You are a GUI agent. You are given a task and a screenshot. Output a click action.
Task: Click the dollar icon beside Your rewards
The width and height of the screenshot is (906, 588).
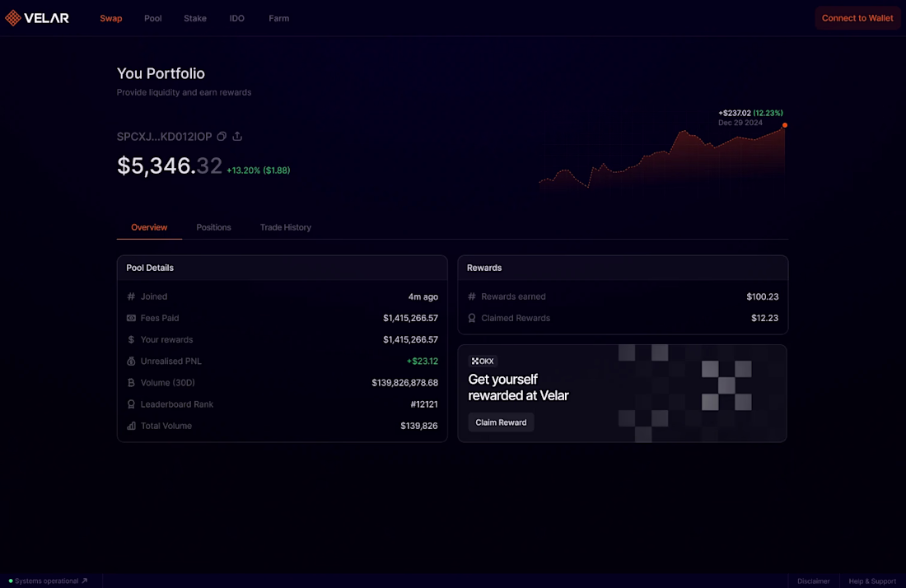pyautogui.click(x=131, y=339)
